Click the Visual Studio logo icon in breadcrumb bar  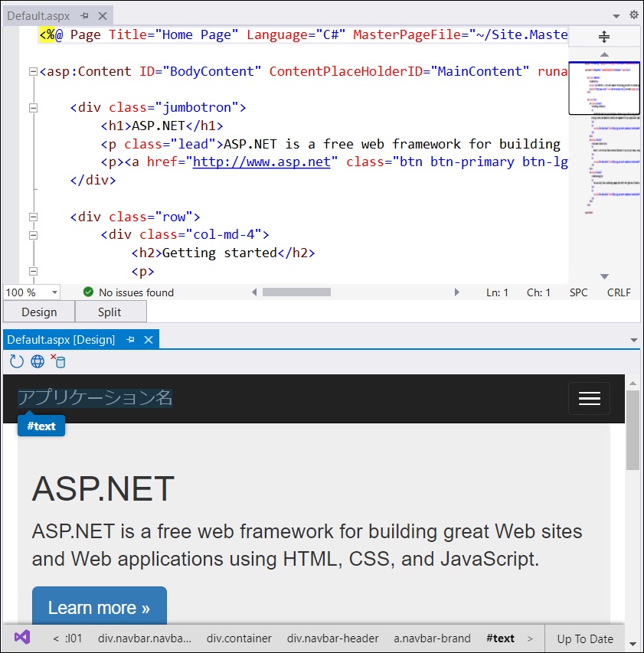coord(22,637)
